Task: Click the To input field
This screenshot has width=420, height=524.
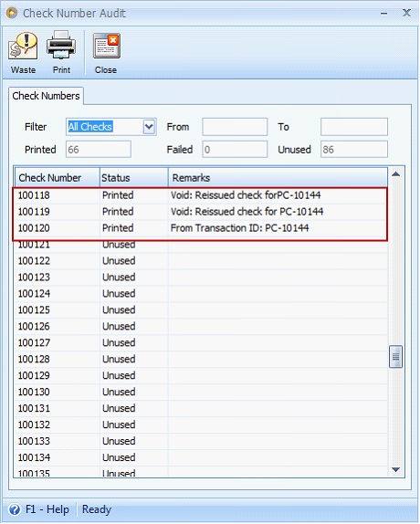Action: point(354,127)
